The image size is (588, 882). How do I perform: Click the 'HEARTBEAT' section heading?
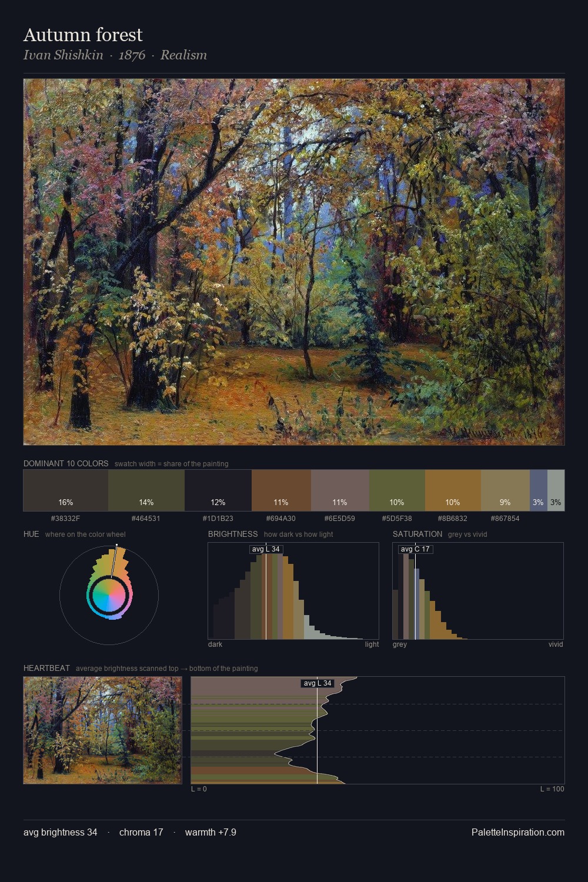[x=46, y=668]
